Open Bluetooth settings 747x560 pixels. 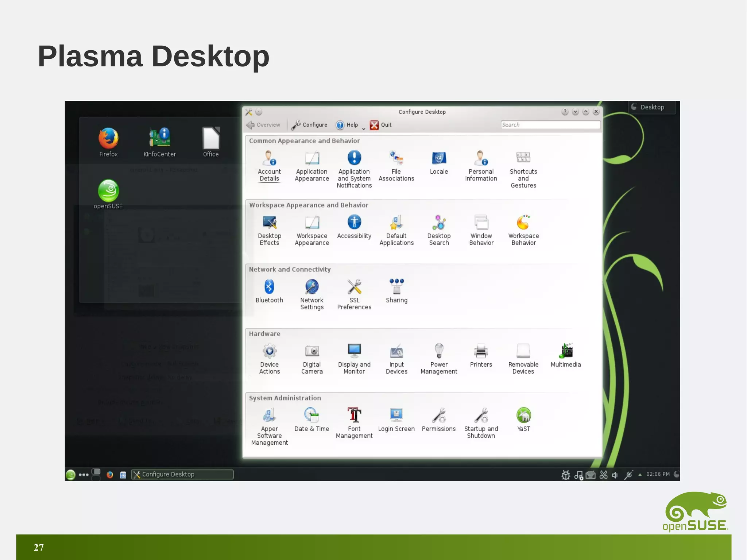269,291
